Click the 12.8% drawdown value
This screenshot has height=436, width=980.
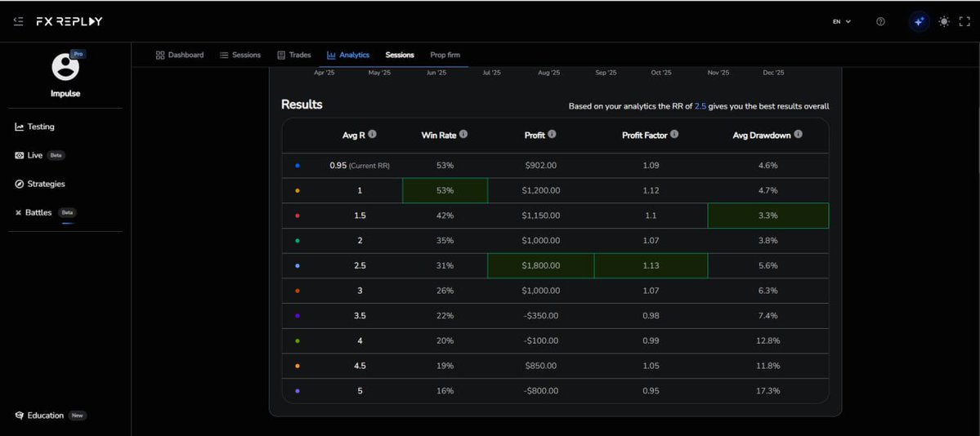[767, 341]
